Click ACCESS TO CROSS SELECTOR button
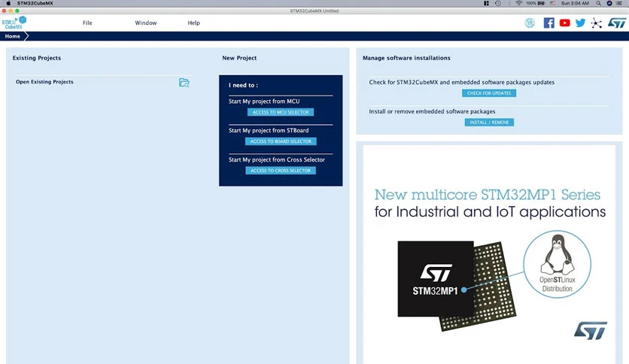 tap(281, 171)
